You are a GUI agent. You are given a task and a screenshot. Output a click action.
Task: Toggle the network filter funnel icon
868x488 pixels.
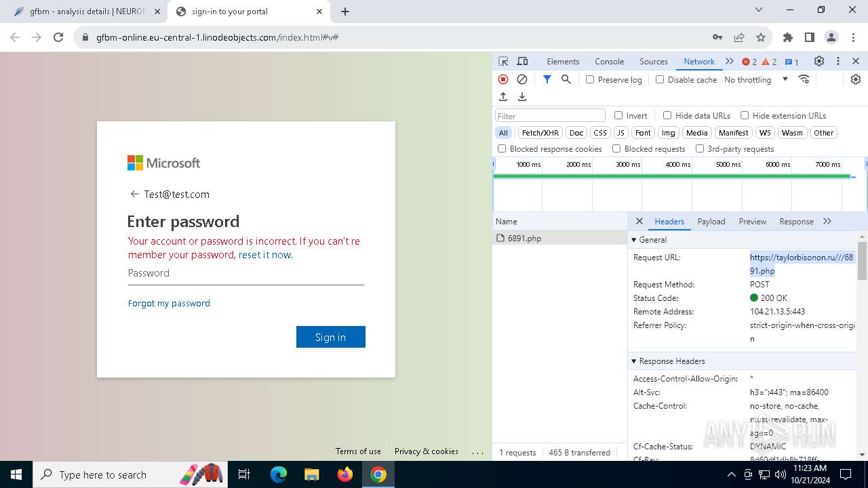547,79
